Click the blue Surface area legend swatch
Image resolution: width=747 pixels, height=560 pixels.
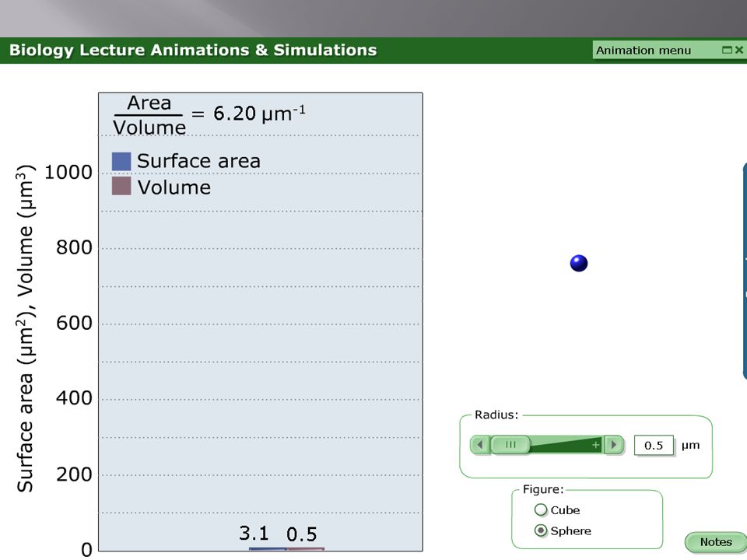[121, 162]
